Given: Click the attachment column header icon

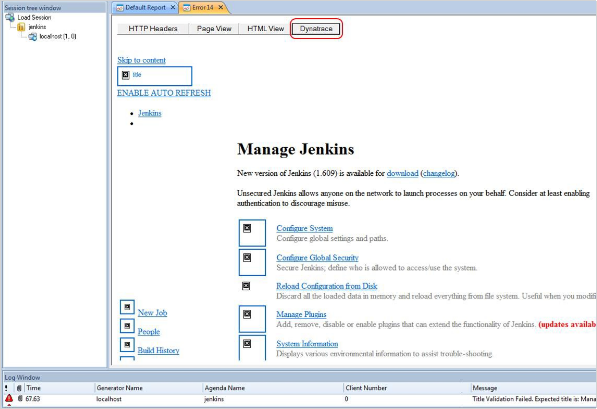Looking at the screenshot, I should tap(19, 388).
